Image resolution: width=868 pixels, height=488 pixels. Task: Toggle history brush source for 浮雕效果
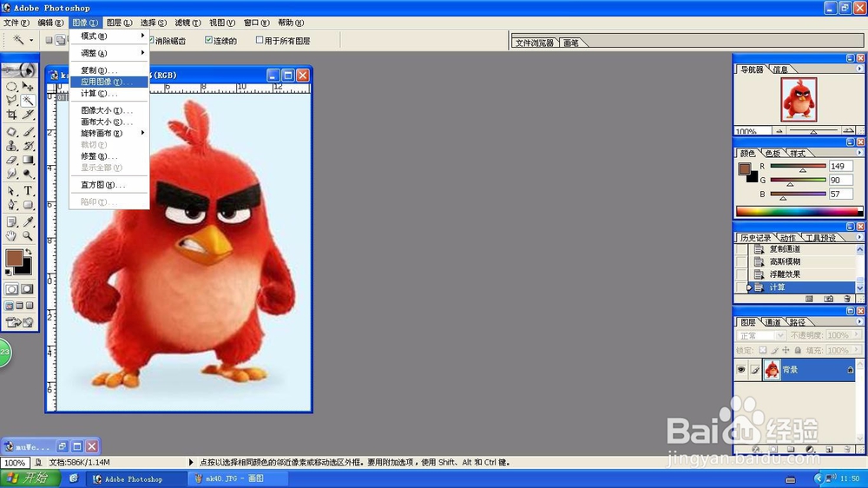tap(740, 274)
